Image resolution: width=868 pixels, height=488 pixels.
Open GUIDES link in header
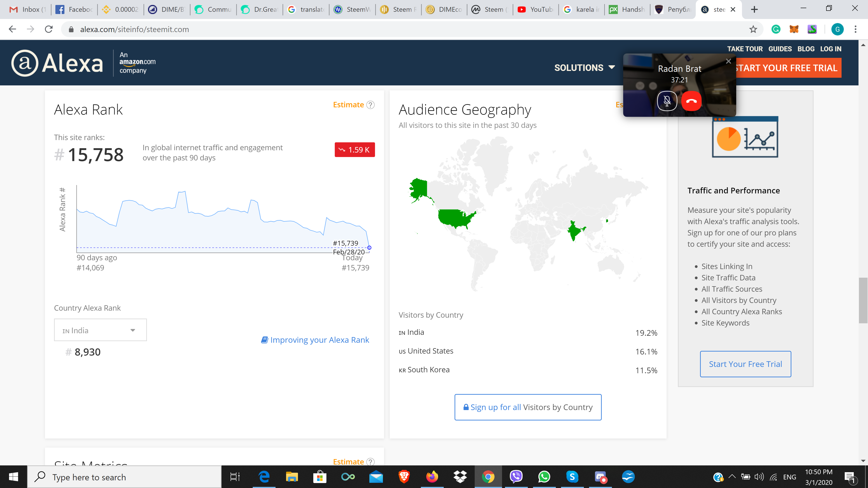(780, 49)
